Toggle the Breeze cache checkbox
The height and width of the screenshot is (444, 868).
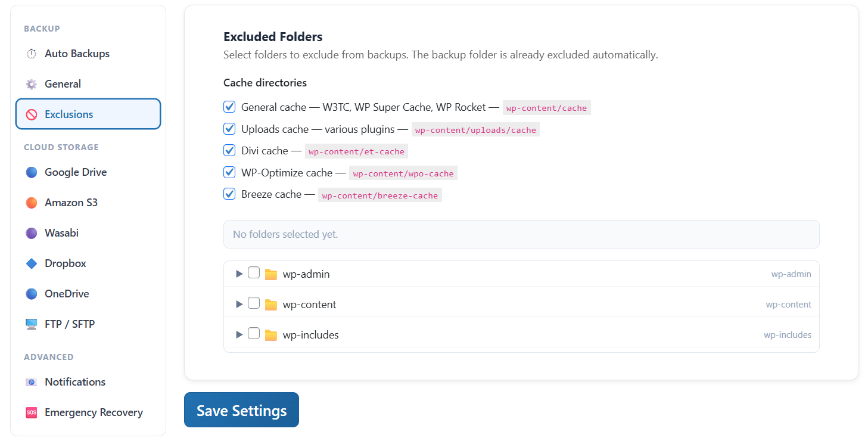coord(229,194)
